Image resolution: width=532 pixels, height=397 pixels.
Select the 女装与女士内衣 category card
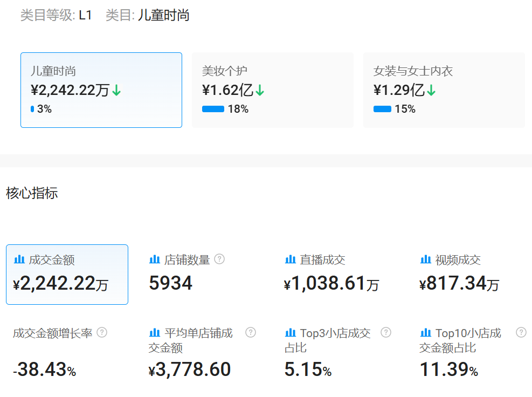(444, 90)
